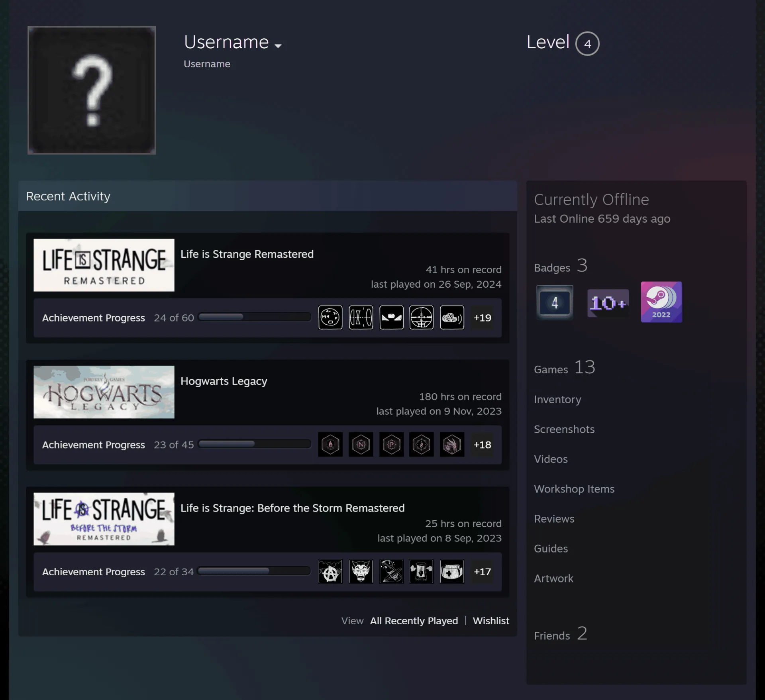Open the Guides link
Screen dimensions: 765x700
(551, 549)
